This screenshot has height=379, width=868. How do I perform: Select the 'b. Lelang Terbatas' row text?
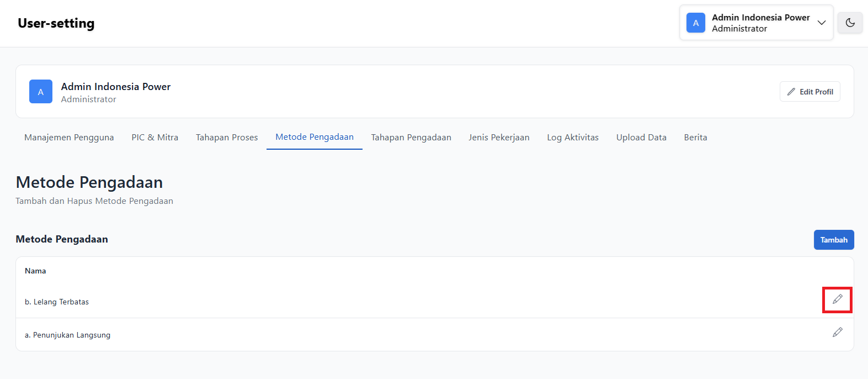(x=57, y=302)
